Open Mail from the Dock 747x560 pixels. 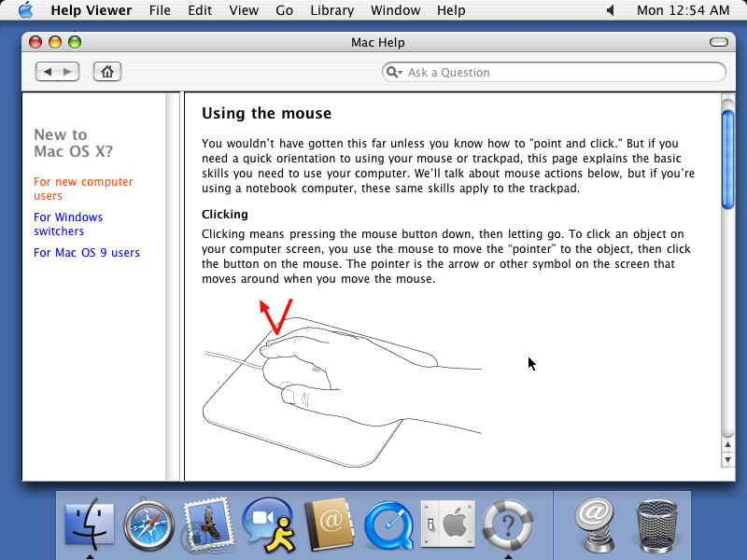pyautogui.click(x=209, y=525)
